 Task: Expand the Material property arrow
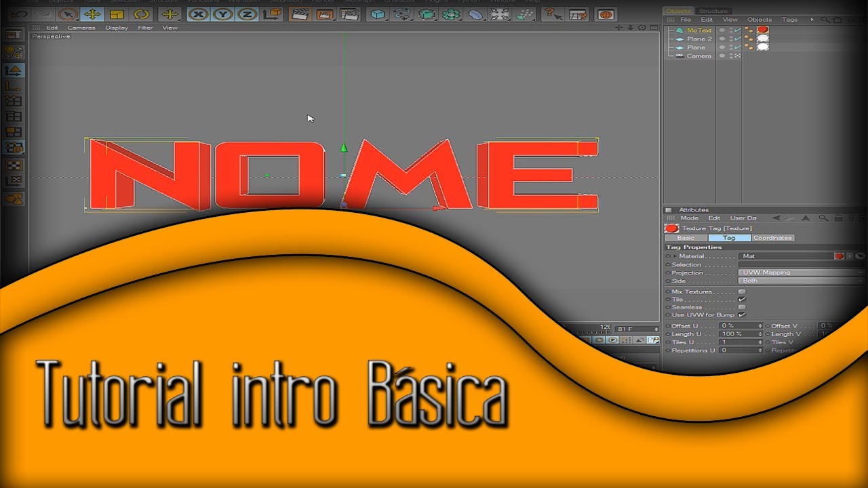coord(675,256)
